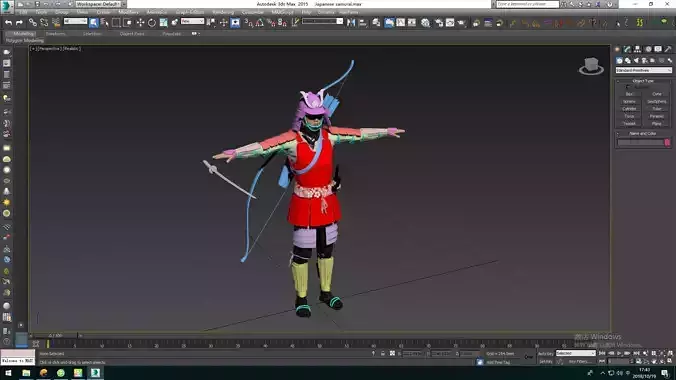Open the Rendering menu
The height and width of the screenshot is (380, 676).
(223, 12)
